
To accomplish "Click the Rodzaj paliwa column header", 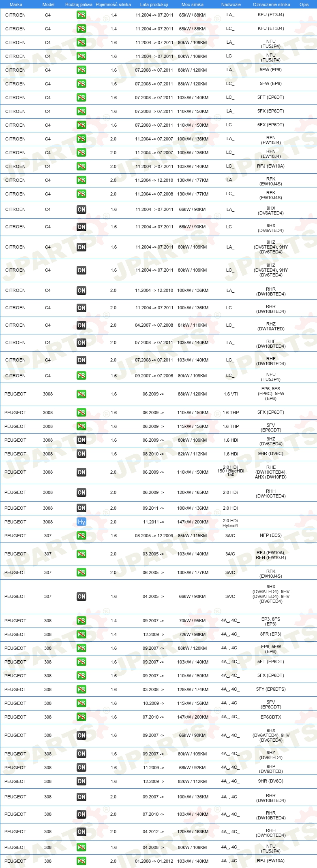I will pyautogui.click(x=79, y=4).
